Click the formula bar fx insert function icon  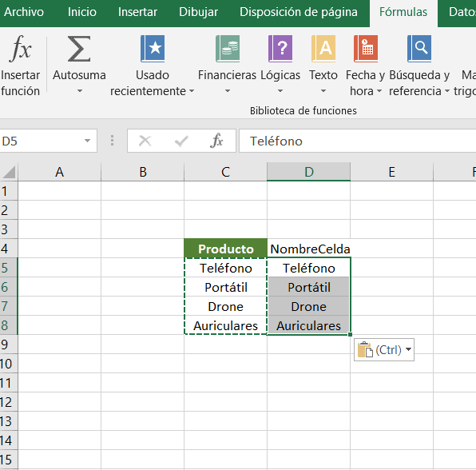pyautogui.click(x=216, y=141)
